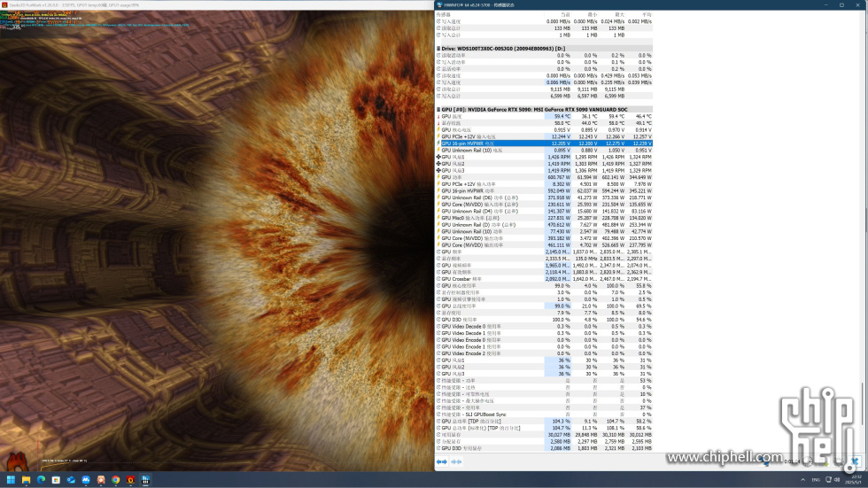Click the FurMark flame logo in render view
Viewport: 868px width, 488px height.
click(17, 461)
